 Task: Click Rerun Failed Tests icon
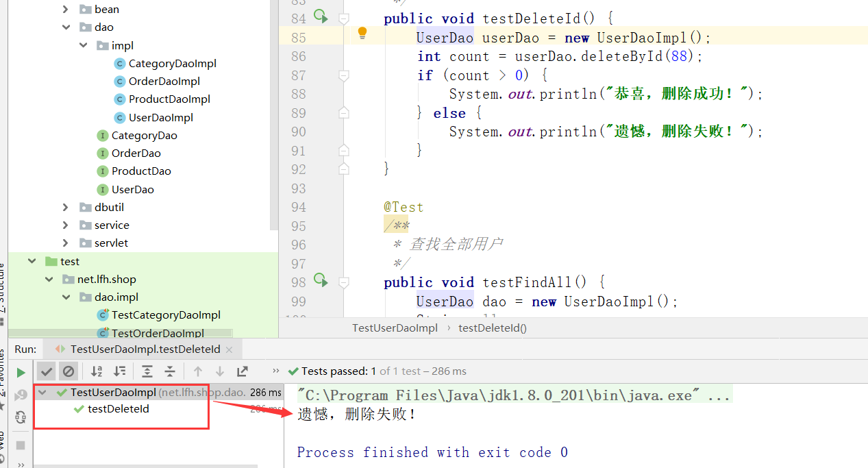click(x=21, y=395)
